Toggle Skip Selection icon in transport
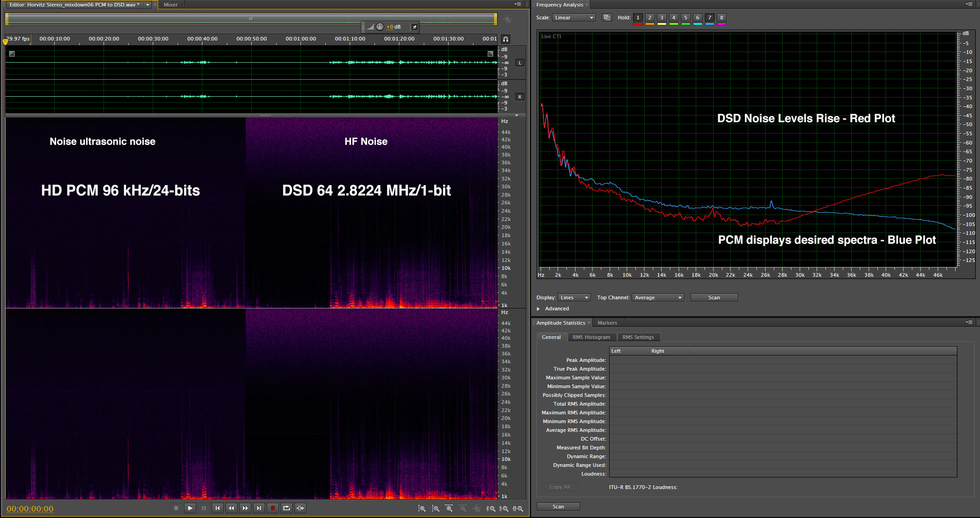The image size is (980, 518). coord(300,508)
